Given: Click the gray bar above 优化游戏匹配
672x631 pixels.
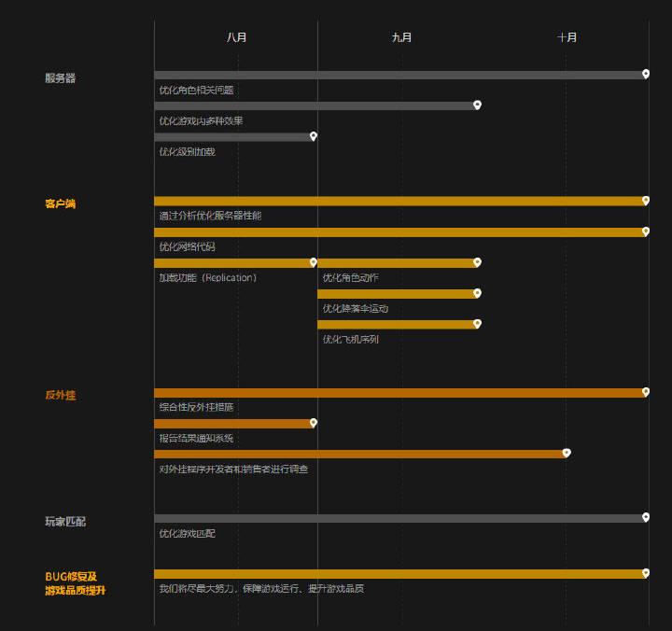Looking at the screenshot, I should click(x=399, y=519).
